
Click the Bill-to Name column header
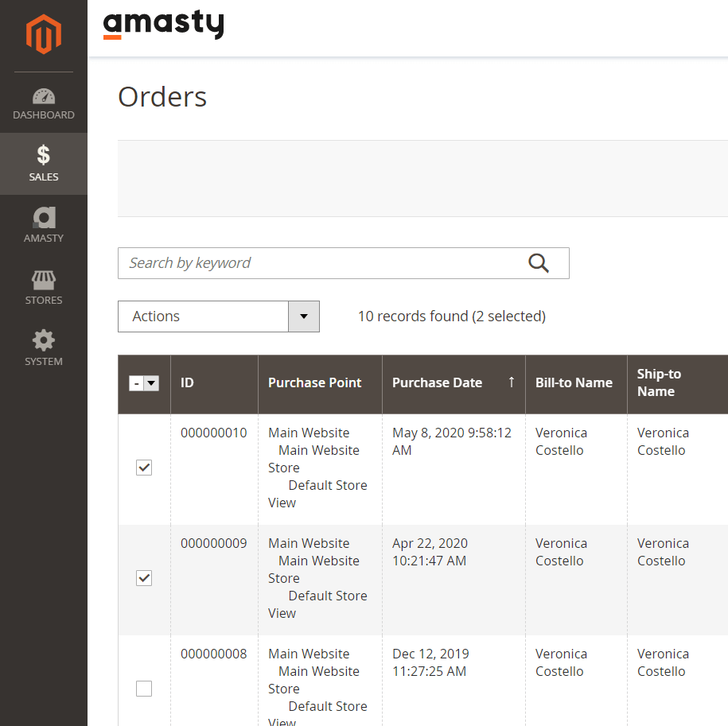574,383
